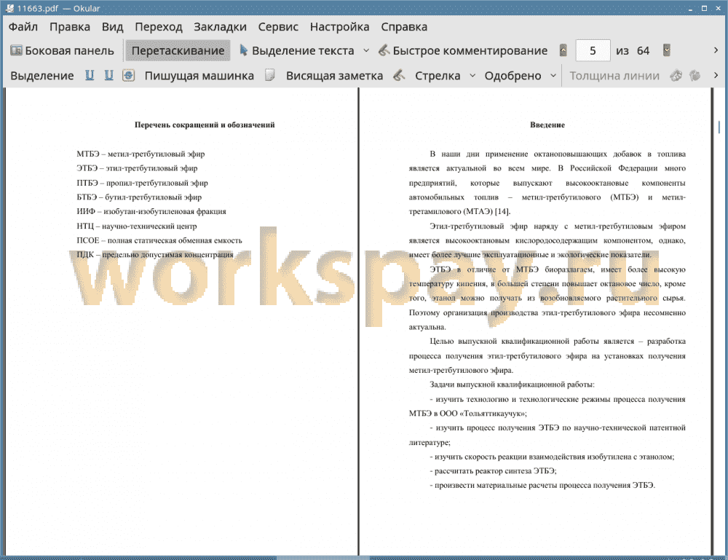Image resolution: width=728 pixels, height=560 pixels.
Task: Select the strikeout annotation icon
Action: pos(129,75)
